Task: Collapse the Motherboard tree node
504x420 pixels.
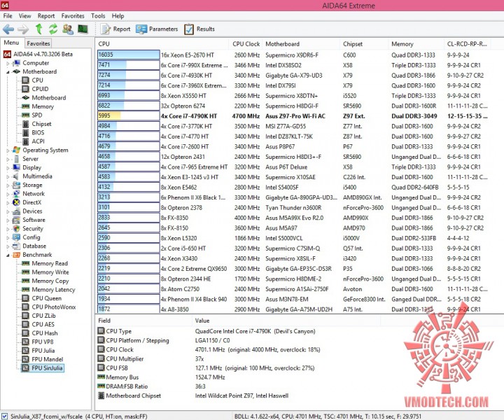Action: point(8,72)
